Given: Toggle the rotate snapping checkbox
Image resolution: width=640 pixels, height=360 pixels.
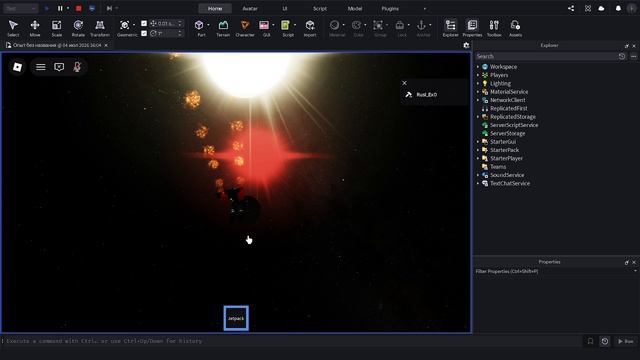Looking at the screenshot, I should (x=144, y=33).
